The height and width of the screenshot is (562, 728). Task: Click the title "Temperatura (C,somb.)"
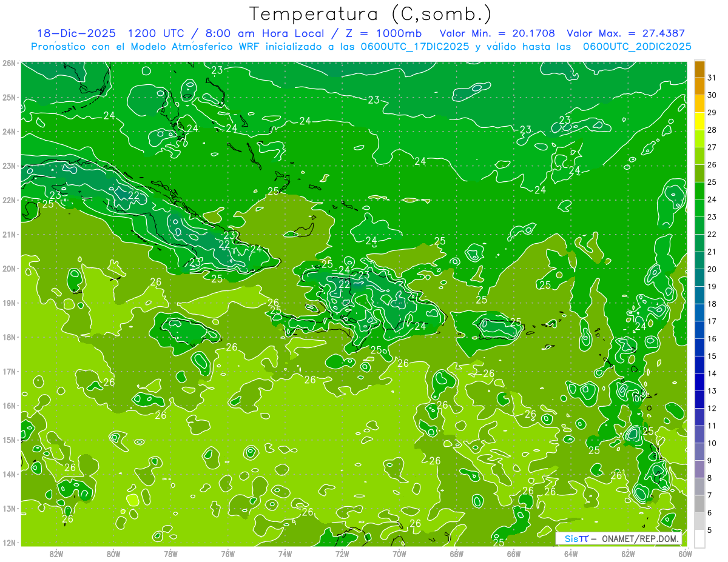(371, 14)
